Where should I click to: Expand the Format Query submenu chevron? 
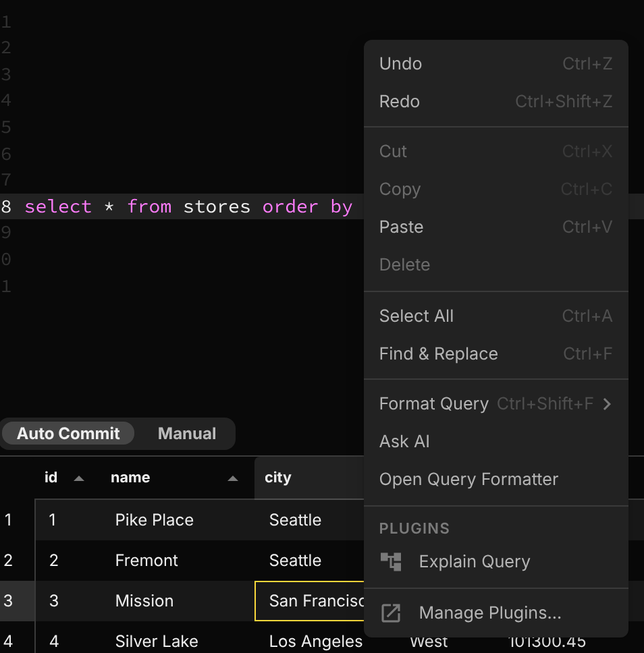tap(607, 404)
